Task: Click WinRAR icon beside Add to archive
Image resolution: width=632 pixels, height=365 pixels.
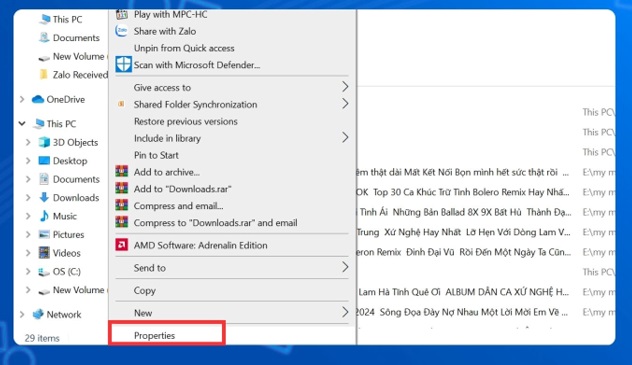Action: 122,171
